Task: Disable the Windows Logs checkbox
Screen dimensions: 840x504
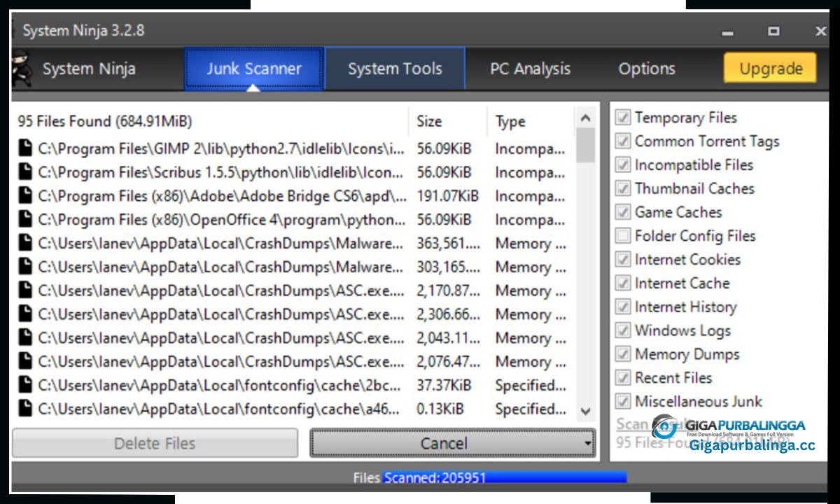Action: (622, 330)
